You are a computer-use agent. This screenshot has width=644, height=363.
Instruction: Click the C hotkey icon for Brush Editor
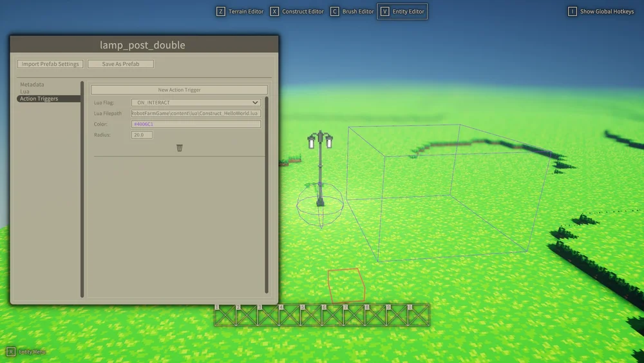tap(335, 12)
